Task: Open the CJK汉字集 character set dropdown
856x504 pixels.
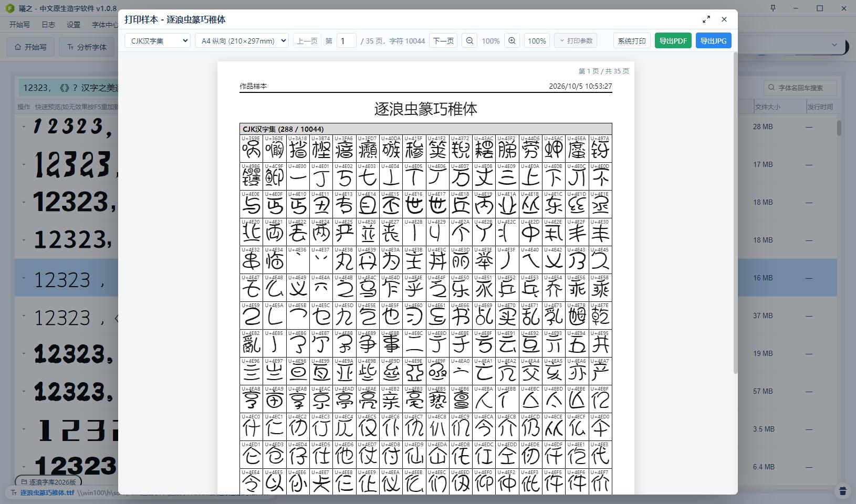Action: (158, 40)
